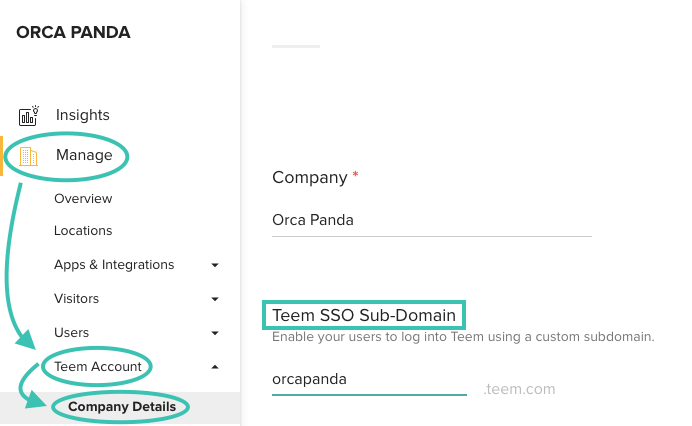Select the Users menu item

pyautogui.click(x=71, y=332)
